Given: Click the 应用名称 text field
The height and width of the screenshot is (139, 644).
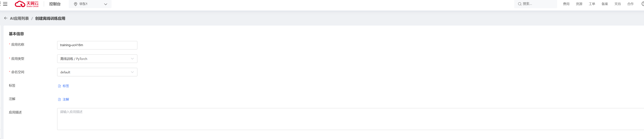Looking at the screenshot, I should [97, 45].
